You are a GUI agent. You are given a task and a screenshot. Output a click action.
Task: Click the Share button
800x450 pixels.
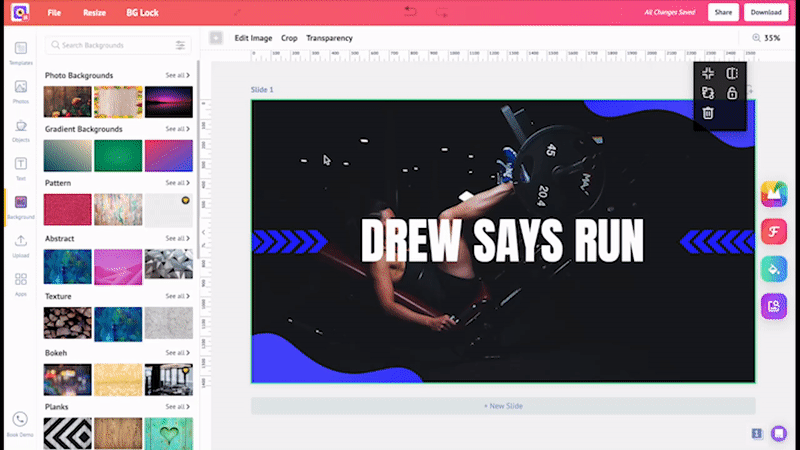(x=723, y=12)
